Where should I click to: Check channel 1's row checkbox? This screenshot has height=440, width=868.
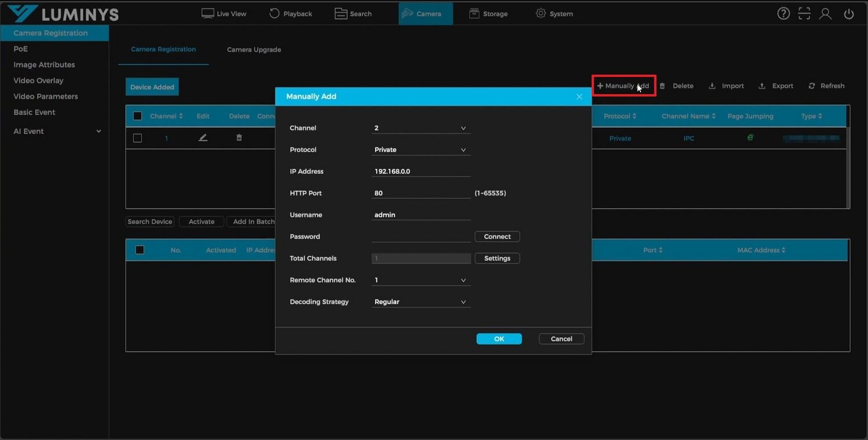pyautogui.click(x=137, y=138)
